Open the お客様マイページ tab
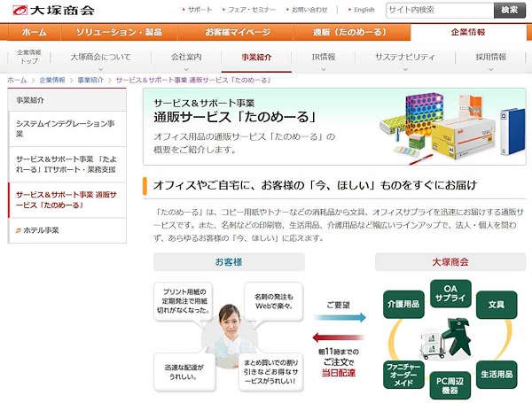The height and width of the screenshot is (403, 532). (238, 32)
